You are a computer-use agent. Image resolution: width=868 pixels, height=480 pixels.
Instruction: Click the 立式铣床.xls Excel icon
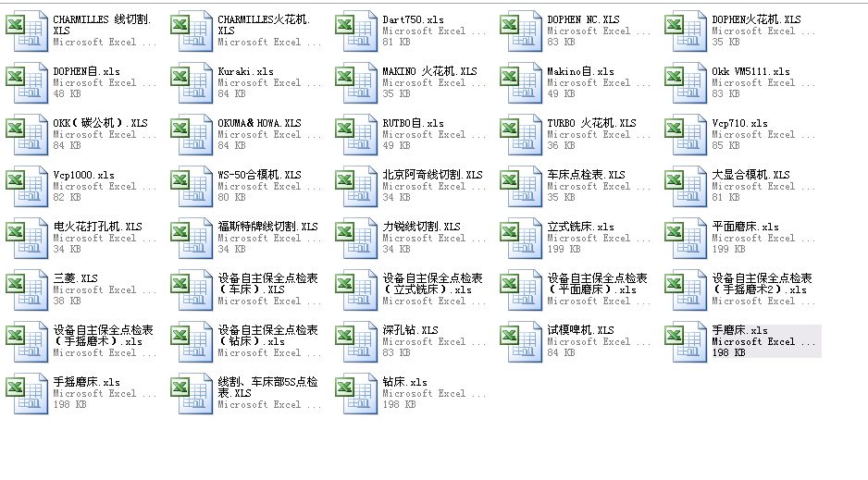(x=520, y=239)
